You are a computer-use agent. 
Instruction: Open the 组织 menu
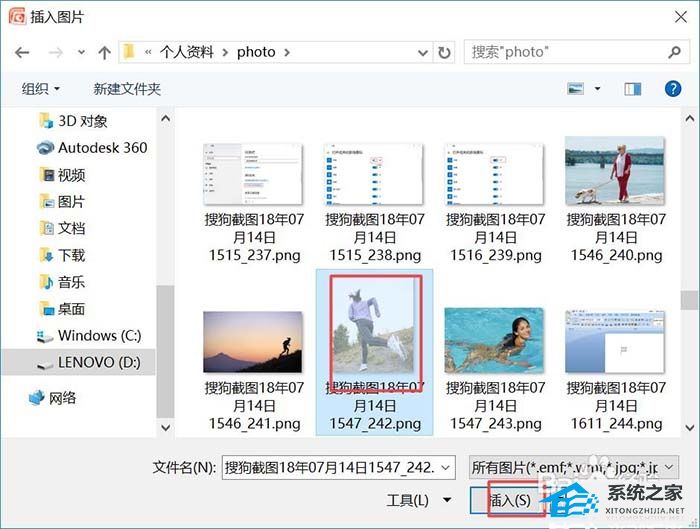(x=41, y=89)
